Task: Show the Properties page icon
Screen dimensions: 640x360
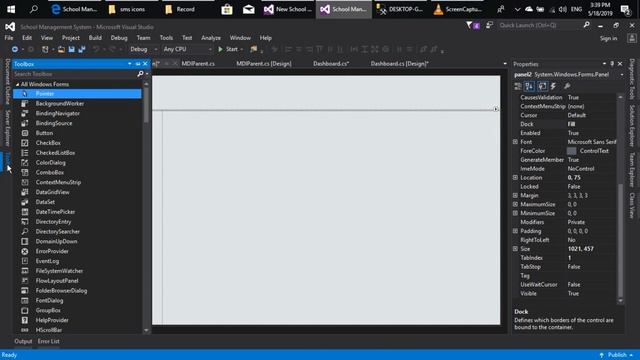Action: 542,86
